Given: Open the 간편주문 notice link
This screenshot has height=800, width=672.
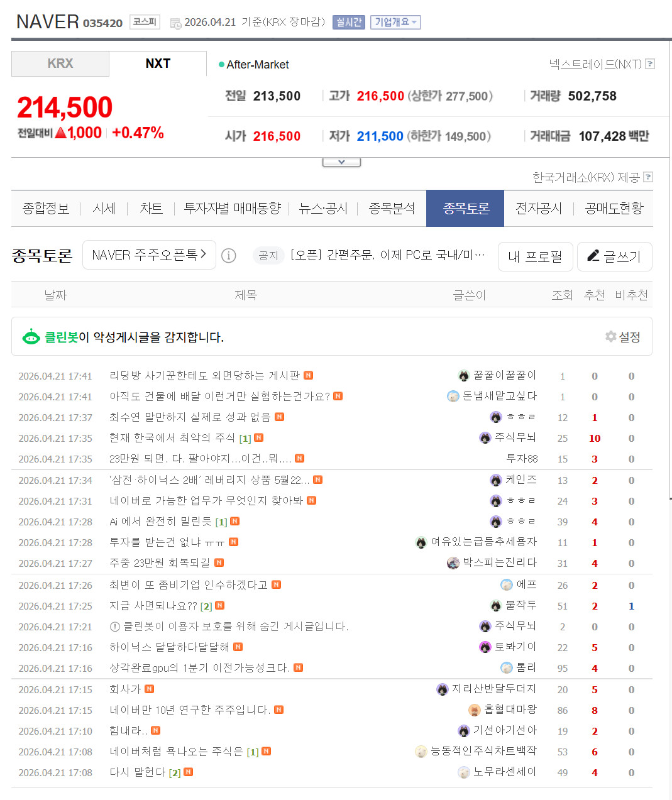Looking at the screenshot, I should click(387, 255).
